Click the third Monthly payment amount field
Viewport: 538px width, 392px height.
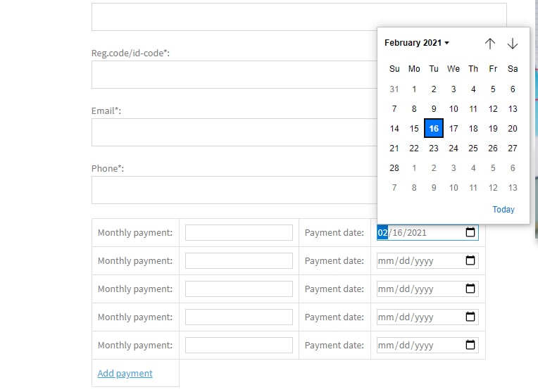tap(239, 289)
